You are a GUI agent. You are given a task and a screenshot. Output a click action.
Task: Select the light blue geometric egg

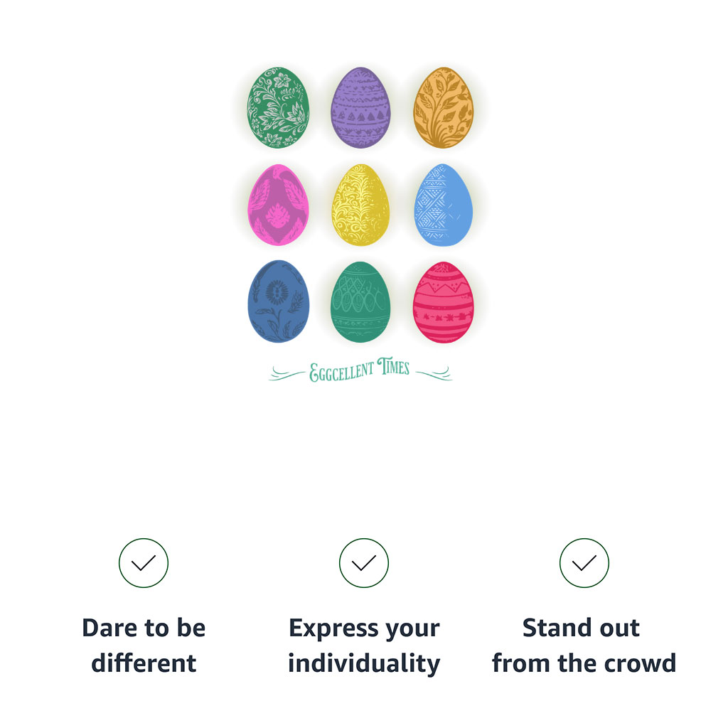[x=444, y=205]
